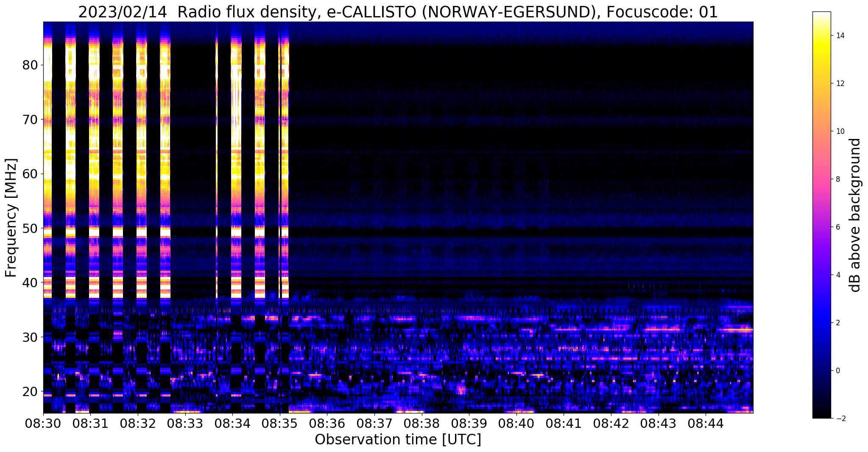Click the colorbar tick label 8

[x=837, y=179]
